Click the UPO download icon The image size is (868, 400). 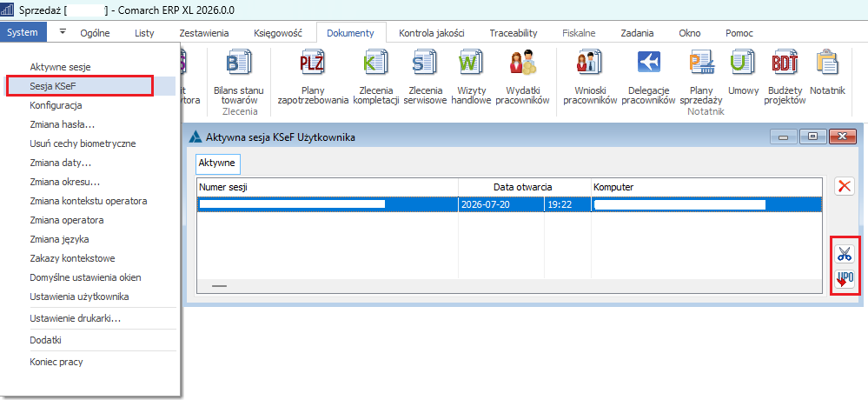845,278
